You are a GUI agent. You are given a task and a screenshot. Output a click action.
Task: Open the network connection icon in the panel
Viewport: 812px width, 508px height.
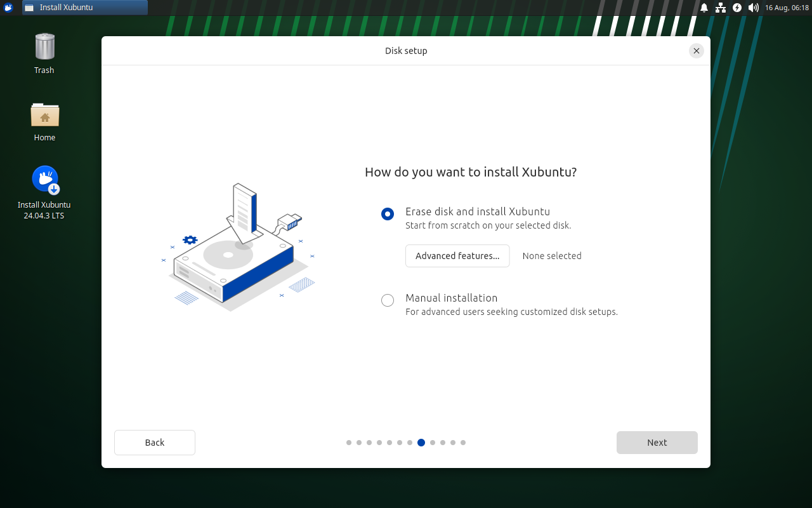point(721,8)
